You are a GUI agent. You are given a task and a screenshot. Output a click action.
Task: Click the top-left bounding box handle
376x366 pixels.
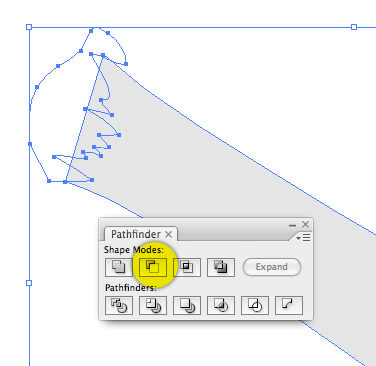coord(29,27)
